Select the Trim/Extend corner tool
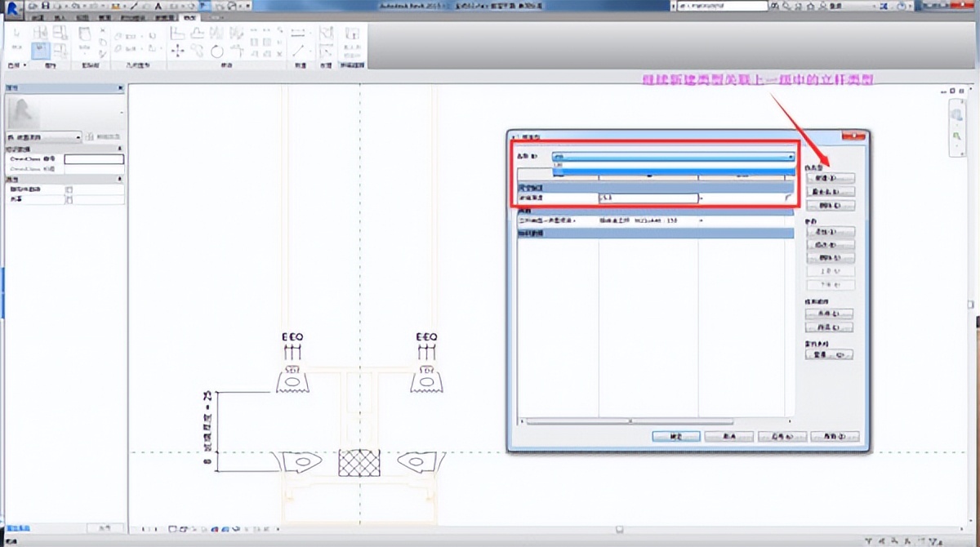The image size is (980, 547). [235, 51]
